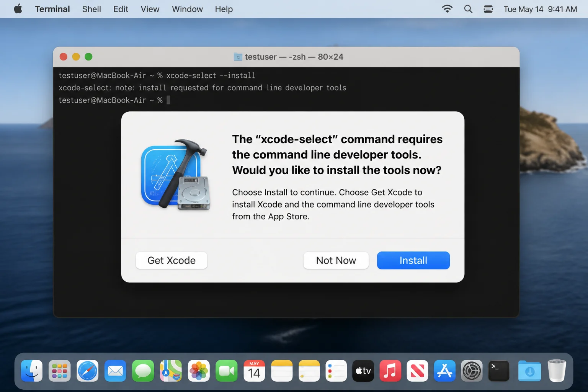Open Reminders from the Dock
Image resolution: width=588 pixels, height=392 pixels.
[x=336, y=371]
